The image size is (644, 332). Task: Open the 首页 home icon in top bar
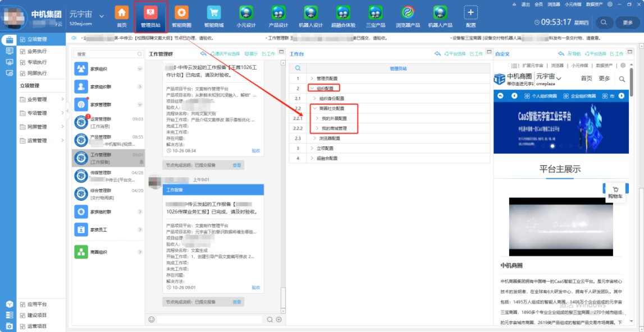pos(122,13)
